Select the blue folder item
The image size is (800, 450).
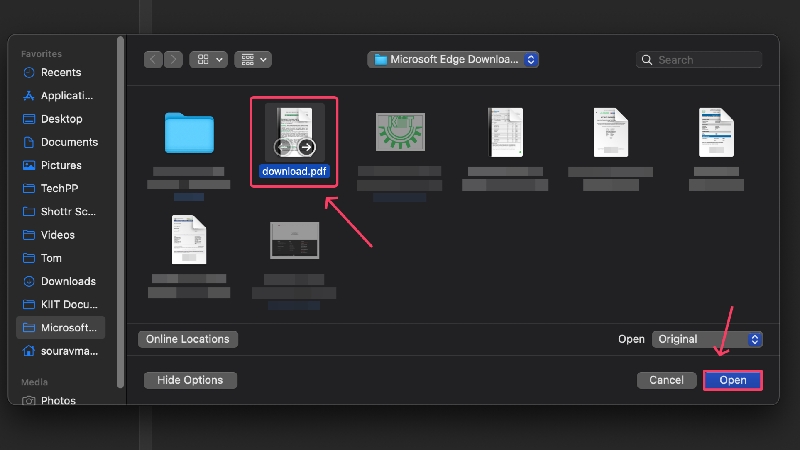(189, 133)
